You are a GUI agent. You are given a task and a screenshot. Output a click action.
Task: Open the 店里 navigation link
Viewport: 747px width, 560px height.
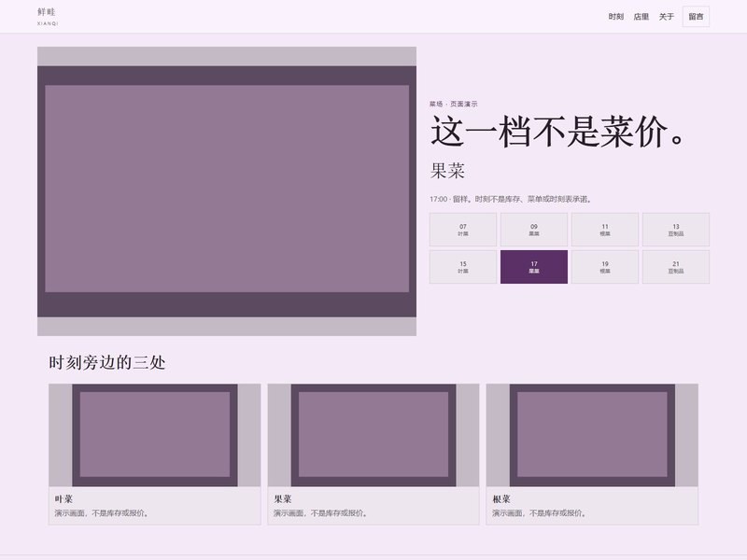[641, 17]
